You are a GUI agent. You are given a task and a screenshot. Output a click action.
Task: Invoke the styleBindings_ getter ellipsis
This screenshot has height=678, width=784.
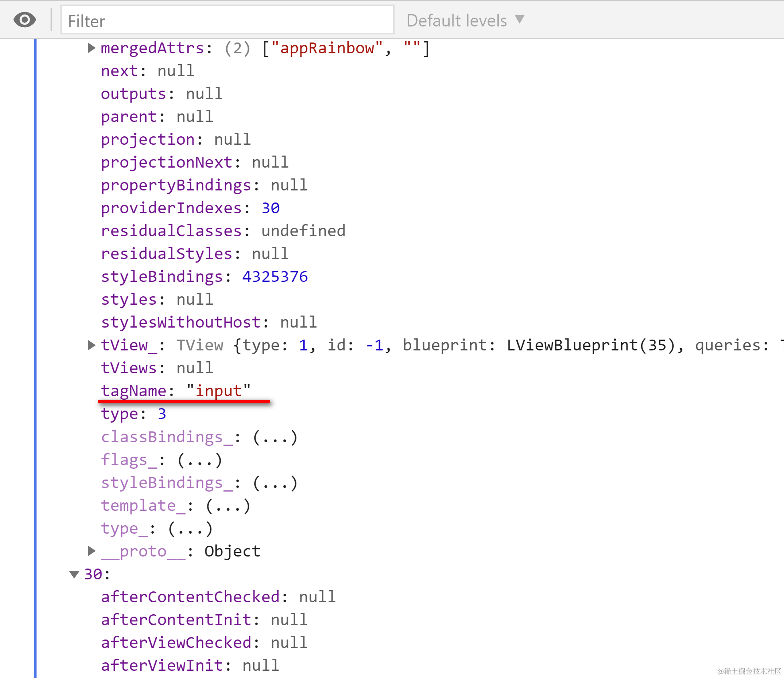coord(275,483)
